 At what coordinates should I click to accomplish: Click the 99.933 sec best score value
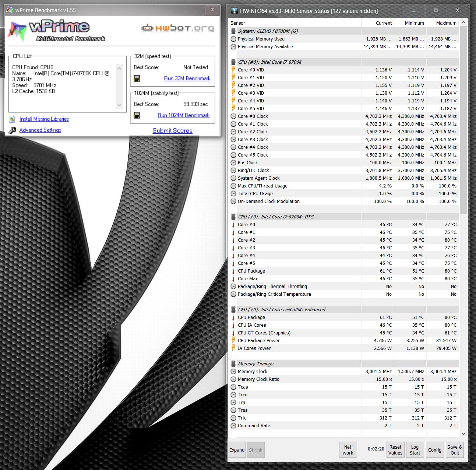coord(195,104)
